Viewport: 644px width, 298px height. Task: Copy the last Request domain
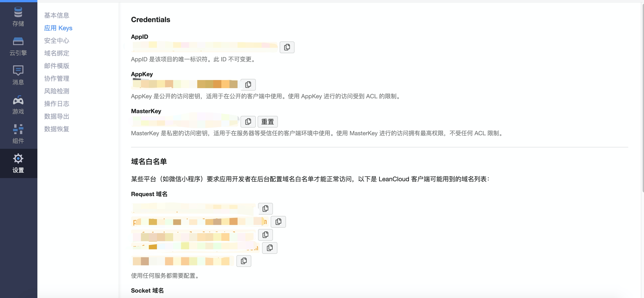(x=243, y=261)
